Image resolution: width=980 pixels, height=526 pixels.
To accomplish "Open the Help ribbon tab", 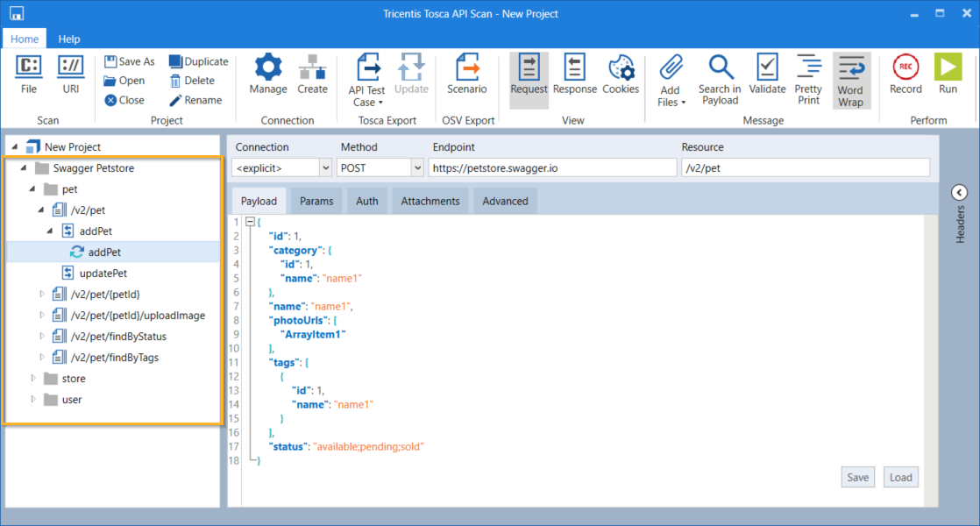I will 69,39.
